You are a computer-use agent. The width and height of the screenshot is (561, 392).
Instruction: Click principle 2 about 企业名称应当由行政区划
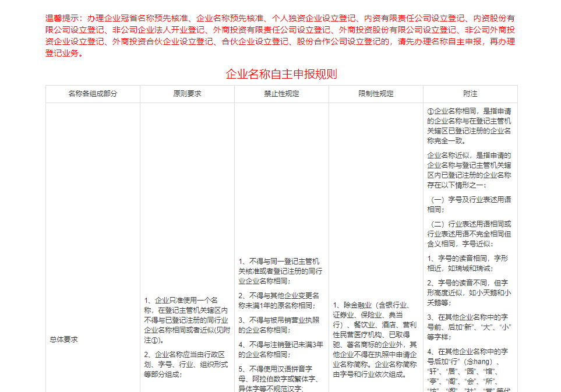[x=186, y=364]
